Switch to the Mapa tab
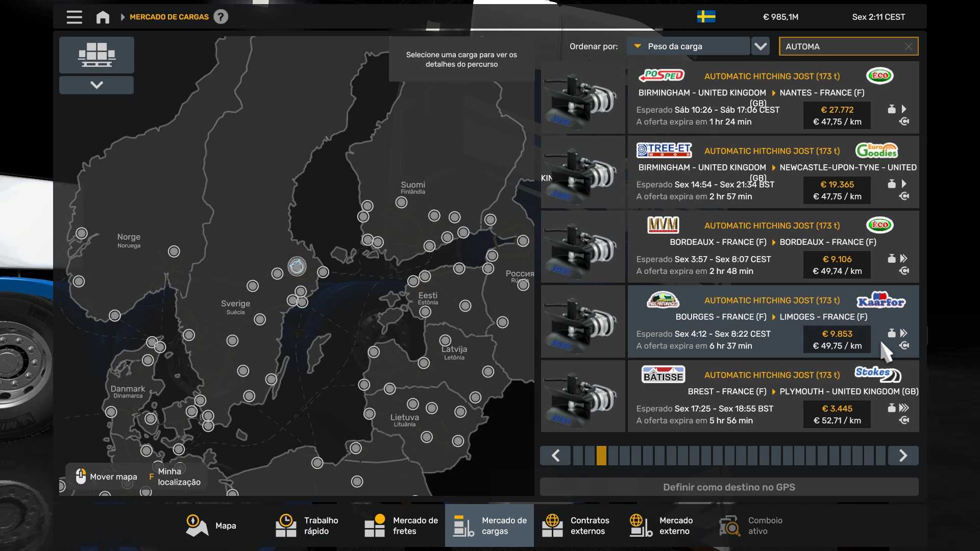Image resolution: width=980 pixels, height=551 pixels. tap(212, 525)
